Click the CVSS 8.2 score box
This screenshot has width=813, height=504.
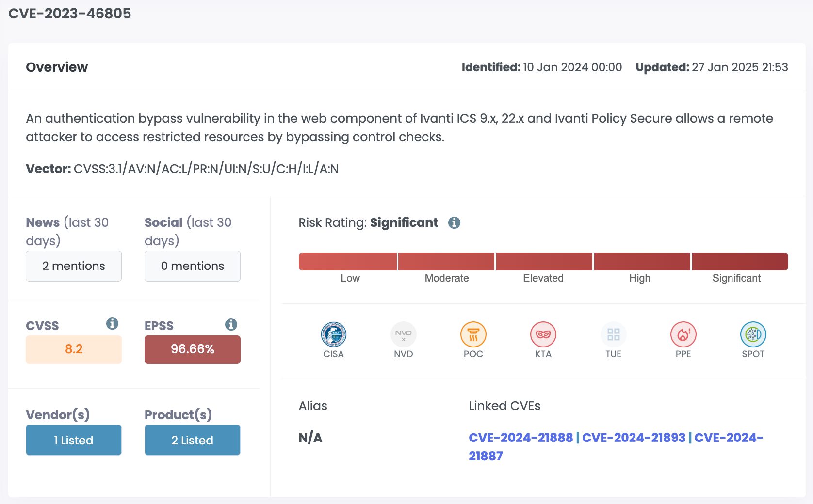pyautogui.click(x=74, y=349)
